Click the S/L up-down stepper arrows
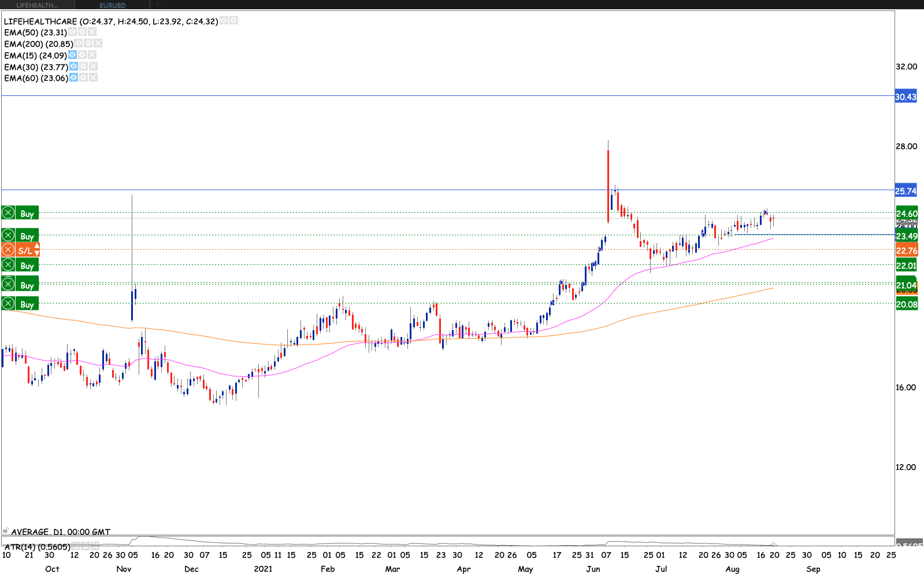 (37, 250)
